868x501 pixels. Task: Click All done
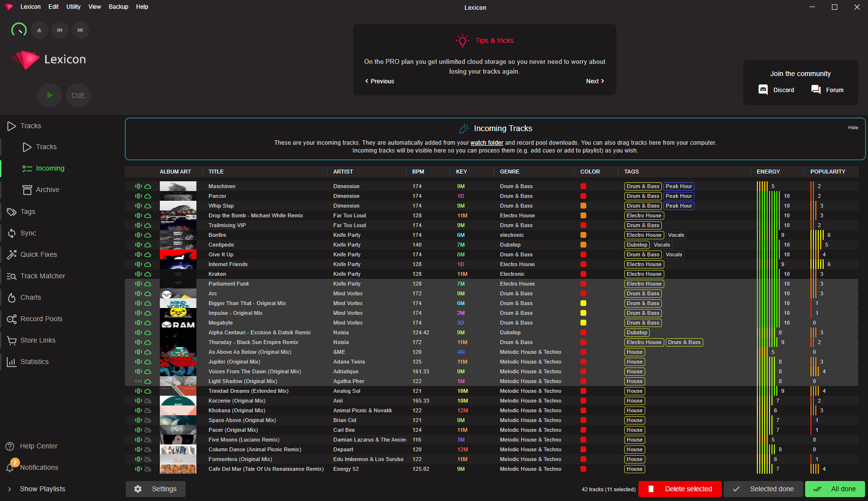[835, 489]
